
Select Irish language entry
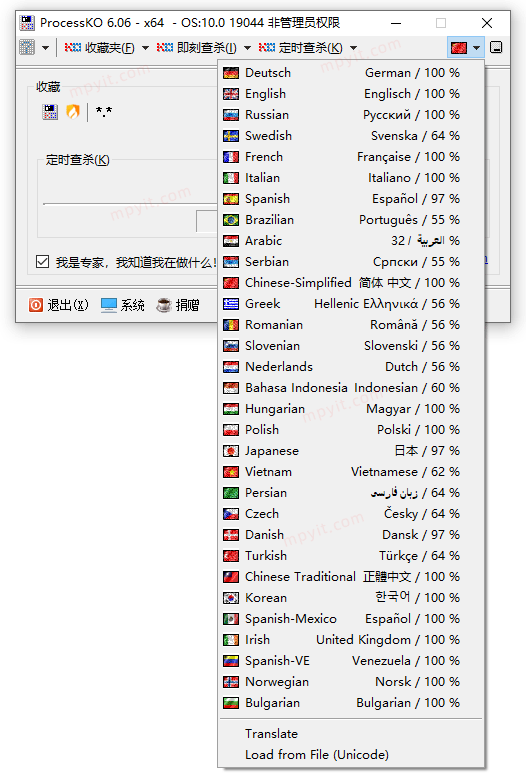click(x=351, y=640)
